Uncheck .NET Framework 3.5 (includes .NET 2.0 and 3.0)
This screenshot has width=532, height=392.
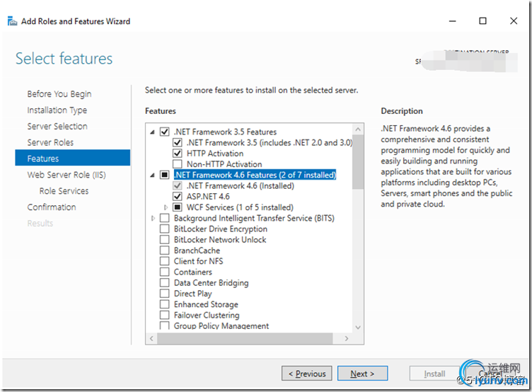tap(178, 142)
